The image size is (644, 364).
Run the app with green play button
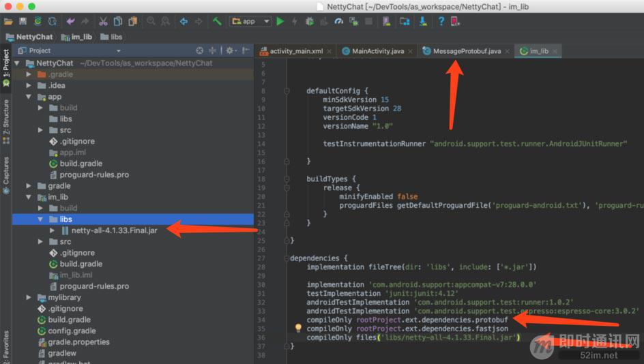pos(280,21)
